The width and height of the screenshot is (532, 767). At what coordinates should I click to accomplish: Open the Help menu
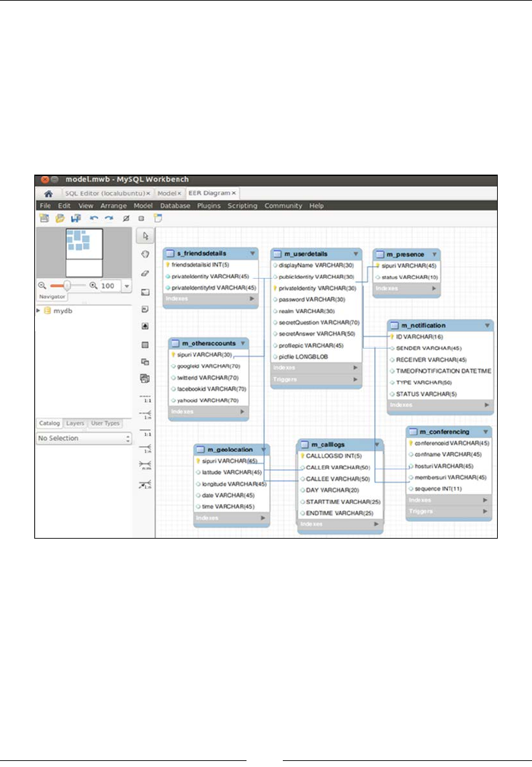[316, 206]
